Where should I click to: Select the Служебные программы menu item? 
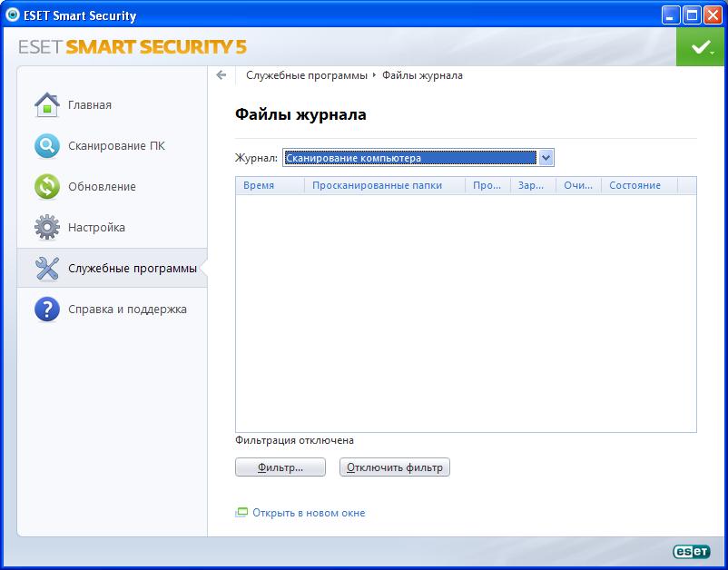tap(112, 269)
